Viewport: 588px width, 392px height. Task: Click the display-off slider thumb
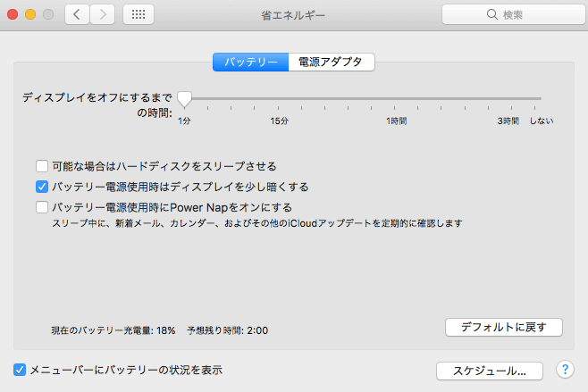[184, 99]
